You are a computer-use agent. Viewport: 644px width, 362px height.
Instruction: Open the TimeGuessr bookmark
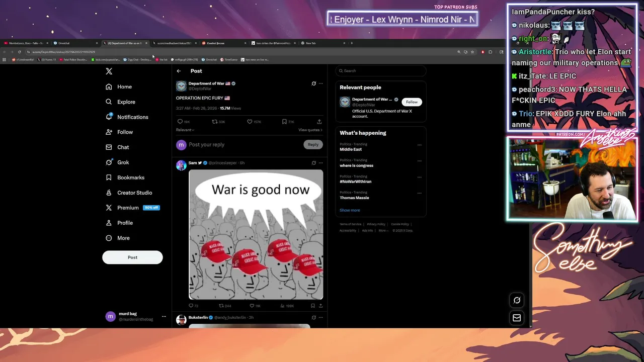(x=229, y=59)
